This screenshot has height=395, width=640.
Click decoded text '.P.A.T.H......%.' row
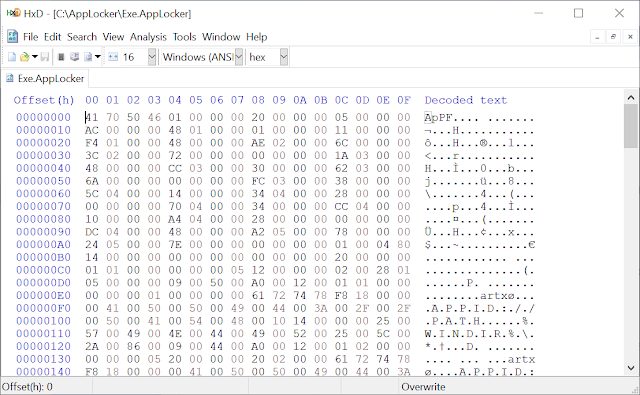[480, 322]
